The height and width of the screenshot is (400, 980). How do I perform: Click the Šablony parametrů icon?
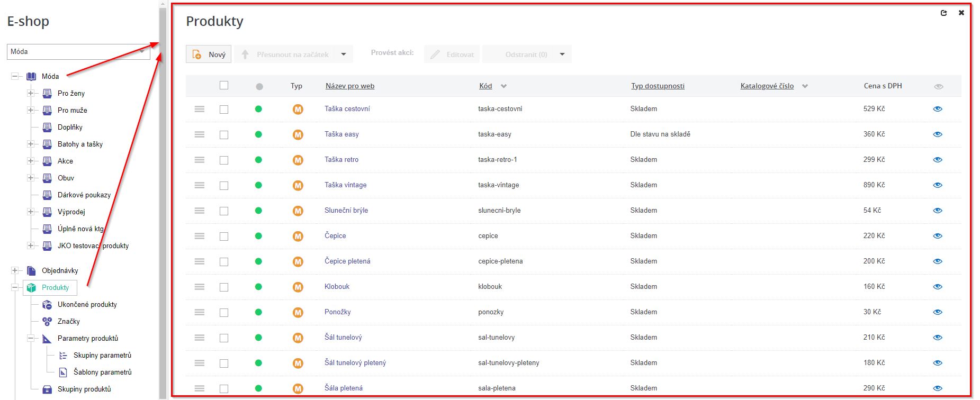coord(63,372)
